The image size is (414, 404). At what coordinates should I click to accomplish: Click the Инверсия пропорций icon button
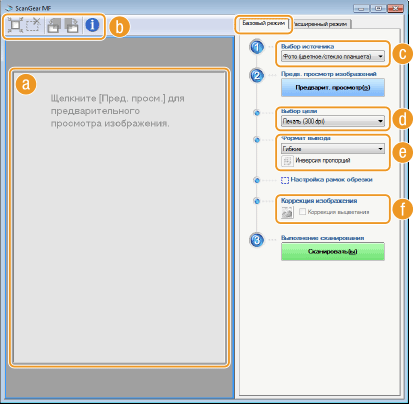[287, 161]
